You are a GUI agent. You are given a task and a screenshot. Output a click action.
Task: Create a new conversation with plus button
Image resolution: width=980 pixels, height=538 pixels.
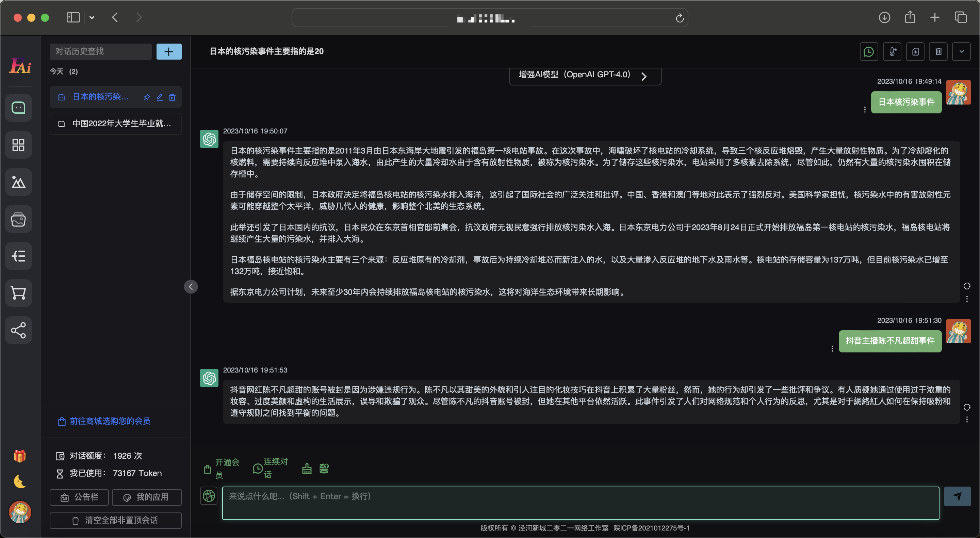coord(169,51)
